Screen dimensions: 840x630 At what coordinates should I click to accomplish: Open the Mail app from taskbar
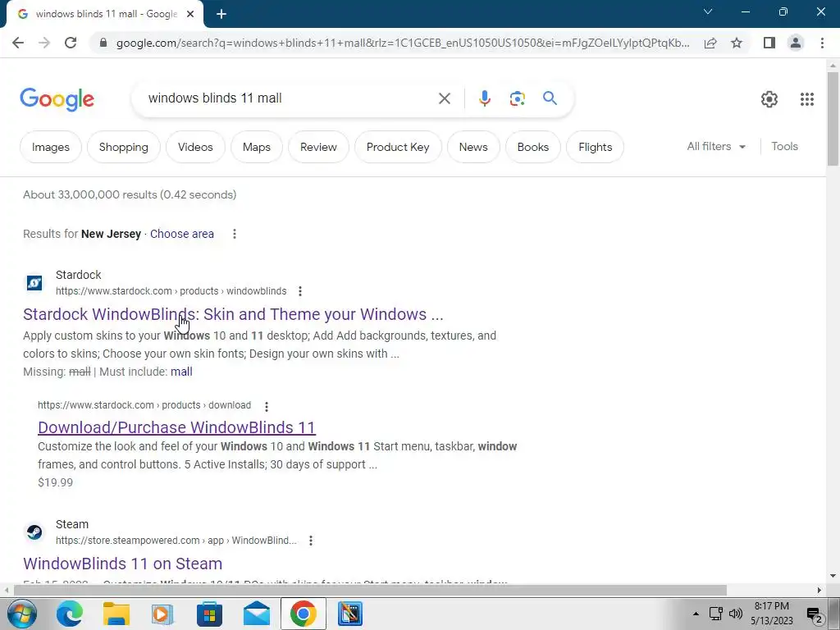[256, 614]
